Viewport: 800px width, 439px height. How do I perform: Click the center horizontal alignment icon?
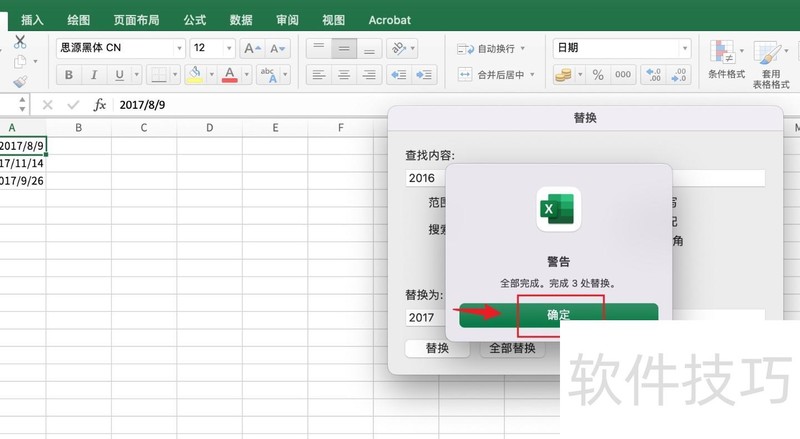[344, 75]
